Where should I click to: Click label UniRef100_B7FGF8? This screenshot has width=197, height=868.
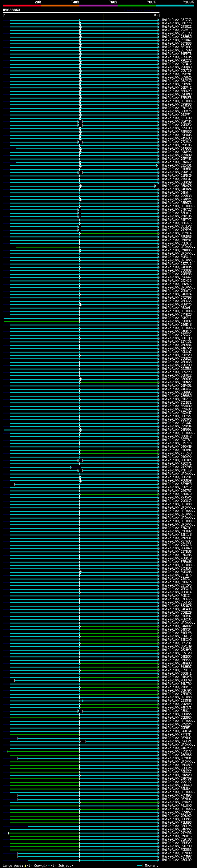pos(177,98)
